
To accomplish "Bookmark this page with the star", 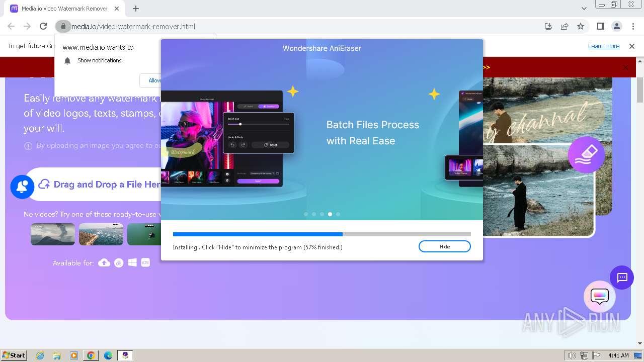I will [x=581, y=26].
